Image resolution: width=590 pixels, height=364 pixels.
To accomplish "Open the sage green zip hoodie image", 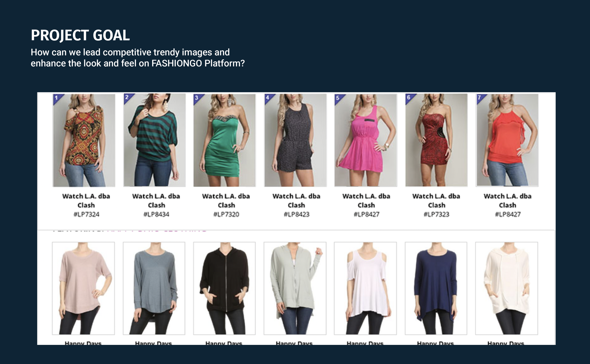I will tap(295, 288).
